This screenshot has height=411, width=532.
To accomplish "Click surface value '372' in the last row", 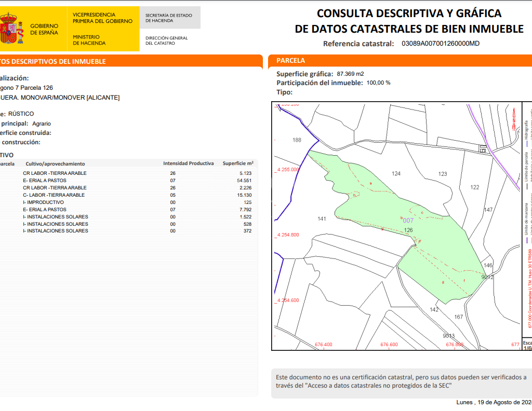I will pyautogui.click(x=247, y=231).
